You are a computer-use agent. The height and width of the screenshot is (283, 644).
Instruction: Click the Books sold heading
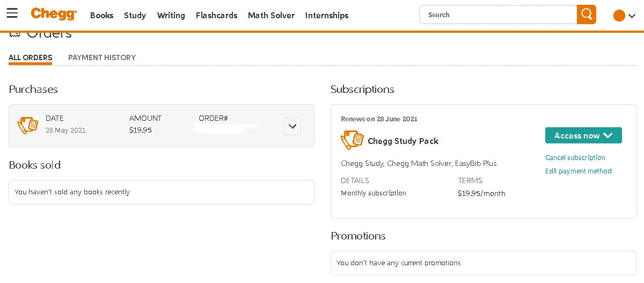pyautogui.click(x=35, y=165)
